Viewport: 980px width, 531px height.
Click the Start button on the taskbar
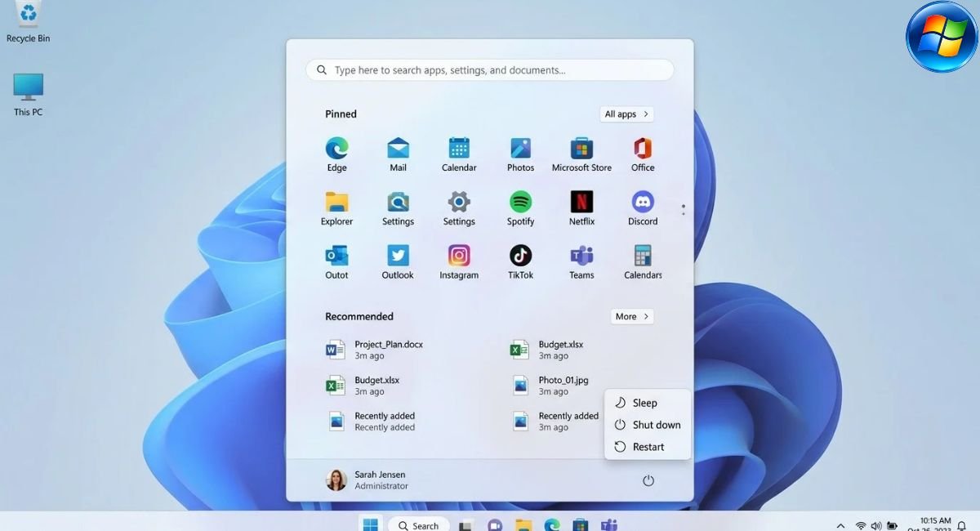point(371,524)
